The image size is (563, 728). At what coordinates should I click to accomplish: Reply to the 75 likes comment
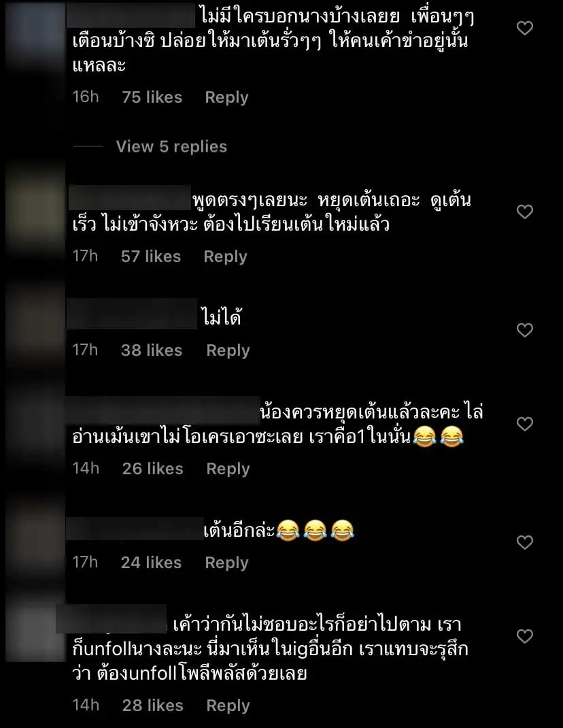tap(226, 97)
